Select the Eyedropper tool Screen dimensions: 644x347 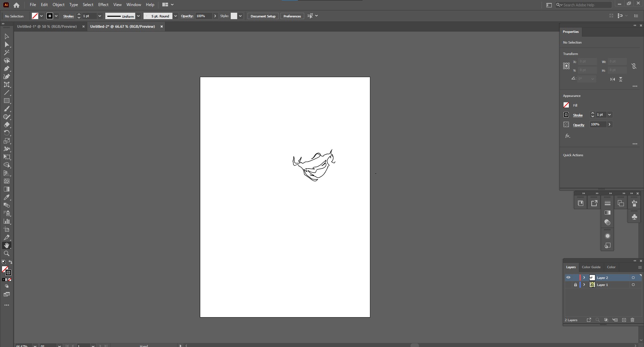click(7, 197)
